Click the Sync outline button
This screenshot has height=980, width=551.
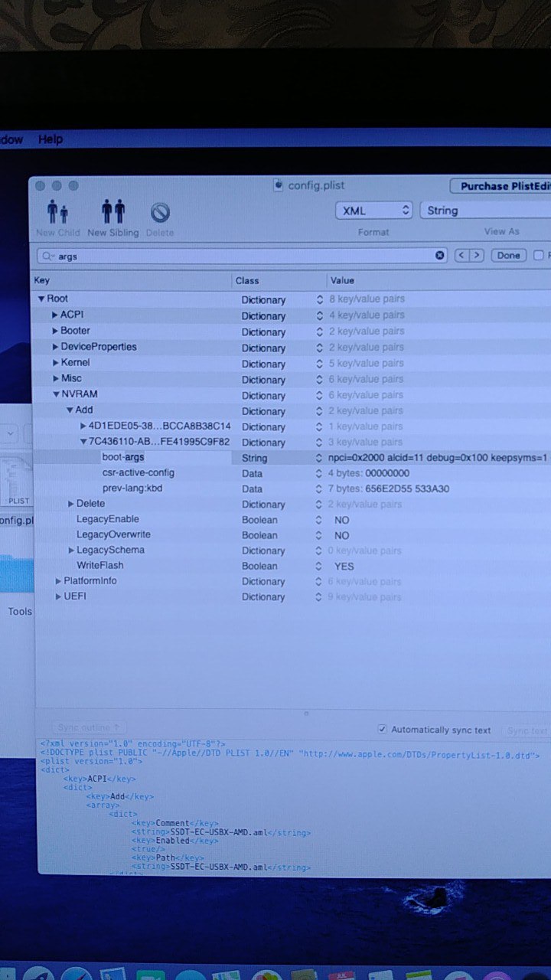(x=89, y=727)
